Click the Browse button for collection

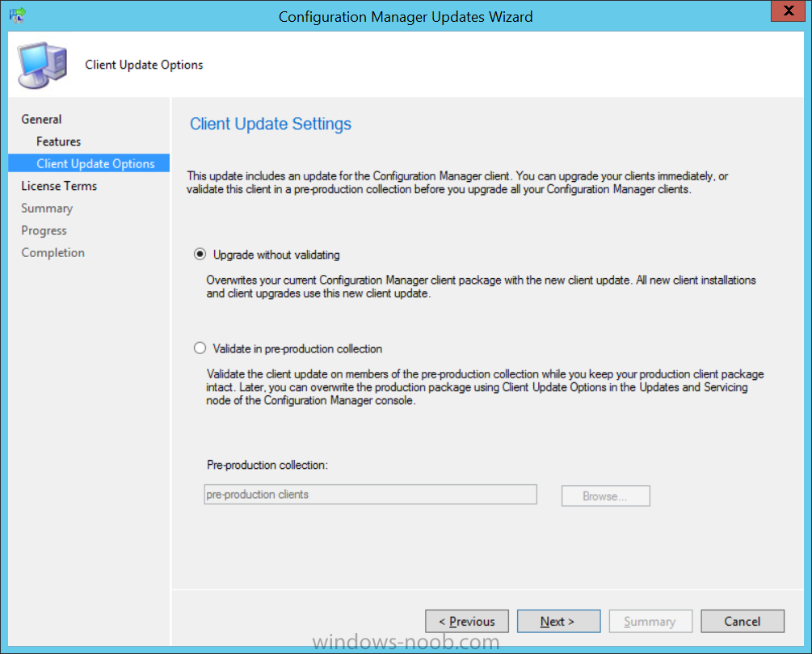(605, 496)
